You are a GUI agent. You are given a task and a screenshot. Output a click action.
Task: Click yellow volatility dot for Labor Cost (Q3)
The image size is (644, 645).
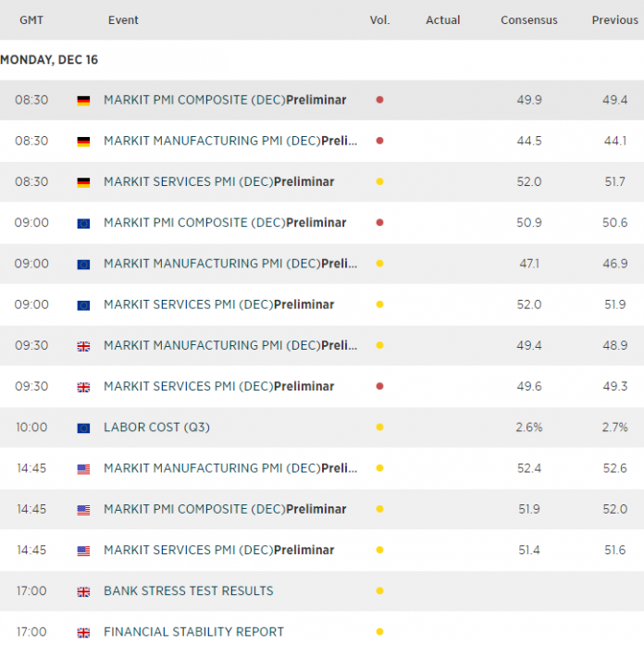coord(379,427)
